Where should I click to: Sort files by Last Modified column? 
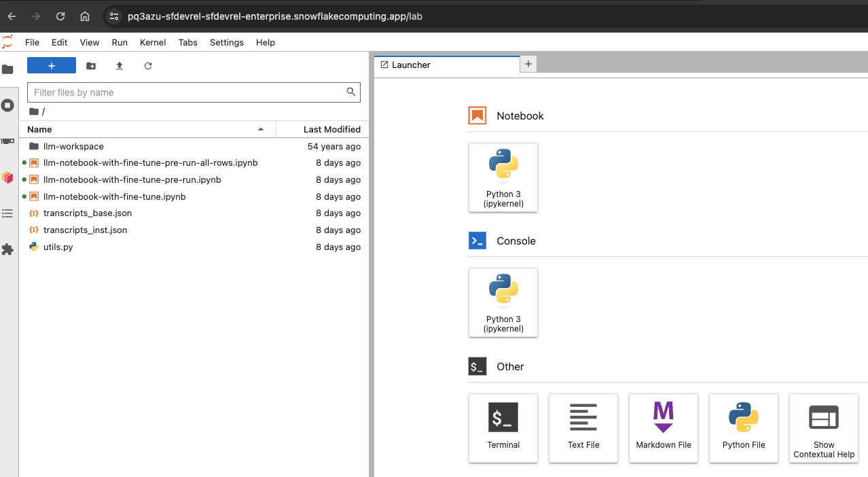[x=331, y=129]
